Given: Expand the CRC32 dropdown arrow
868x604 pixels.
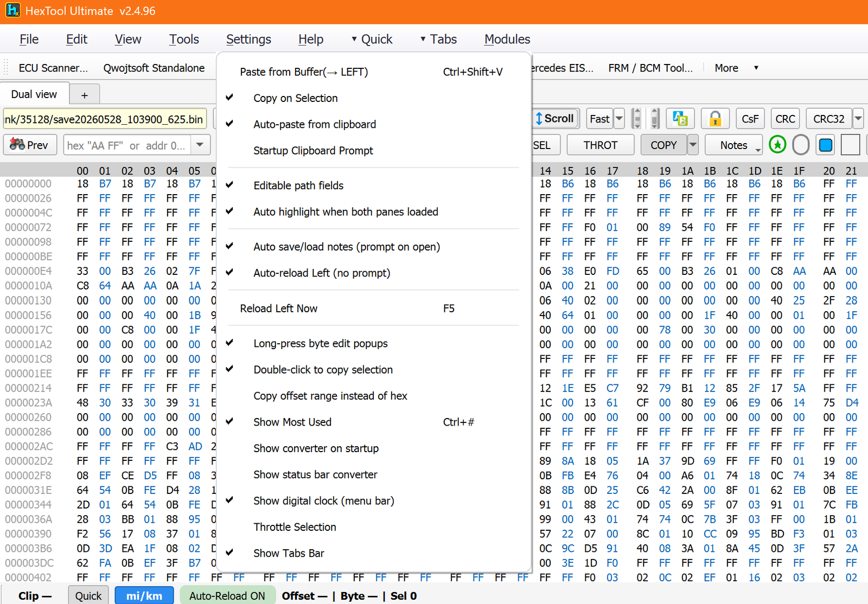Looking at the screenshot, I should [858, 118].
